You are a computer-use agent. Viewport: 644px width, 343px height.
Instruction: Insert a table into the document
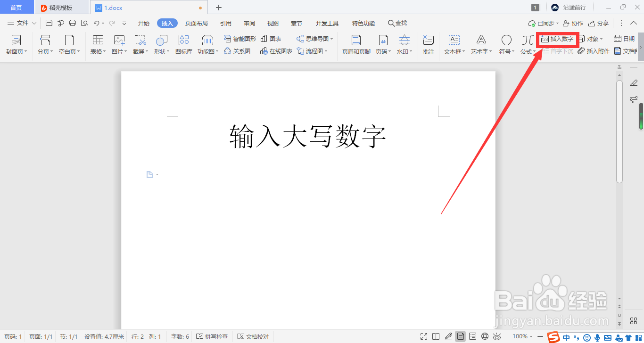[97, 45]
